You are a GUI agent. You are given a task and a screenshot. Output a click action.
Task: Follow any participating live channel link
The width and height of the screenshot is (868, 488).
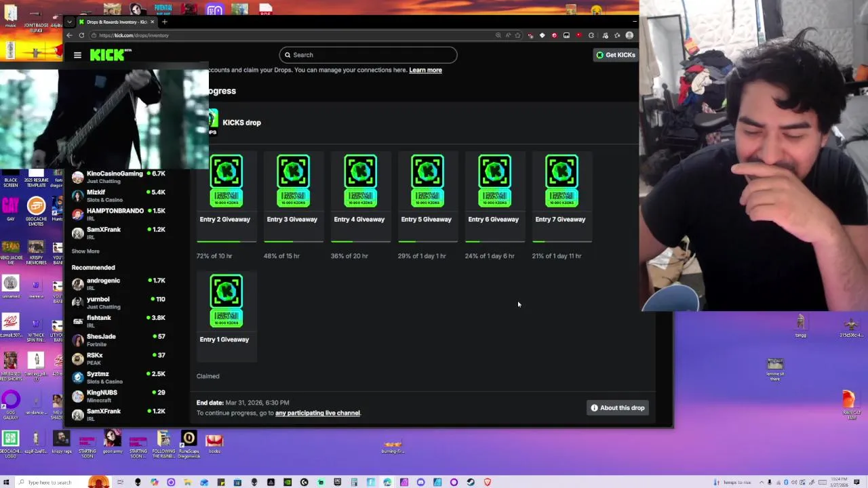[x=317, y=413]
